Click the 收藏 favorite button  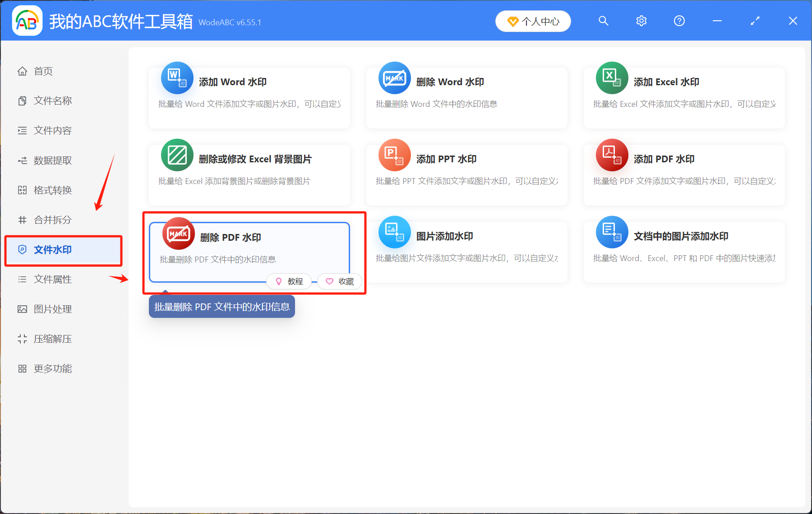click(340, 281)
